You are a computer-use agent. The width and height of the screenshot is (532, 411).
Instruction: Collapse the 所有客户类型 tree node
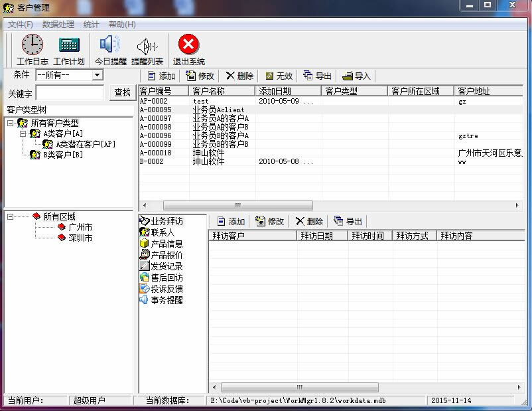[x=11, y=123]
